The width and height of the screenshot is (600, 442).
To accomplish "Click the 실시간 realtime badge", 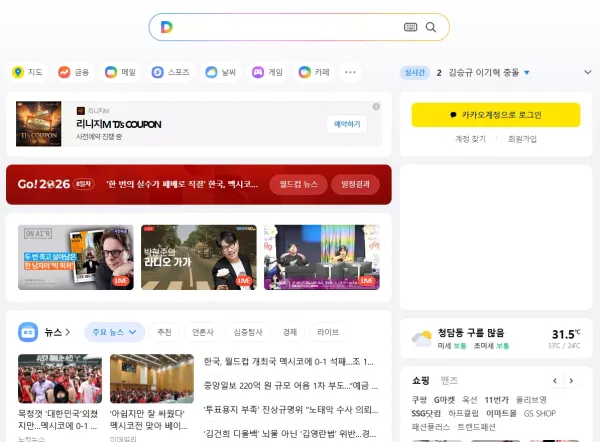I will 415,72.
